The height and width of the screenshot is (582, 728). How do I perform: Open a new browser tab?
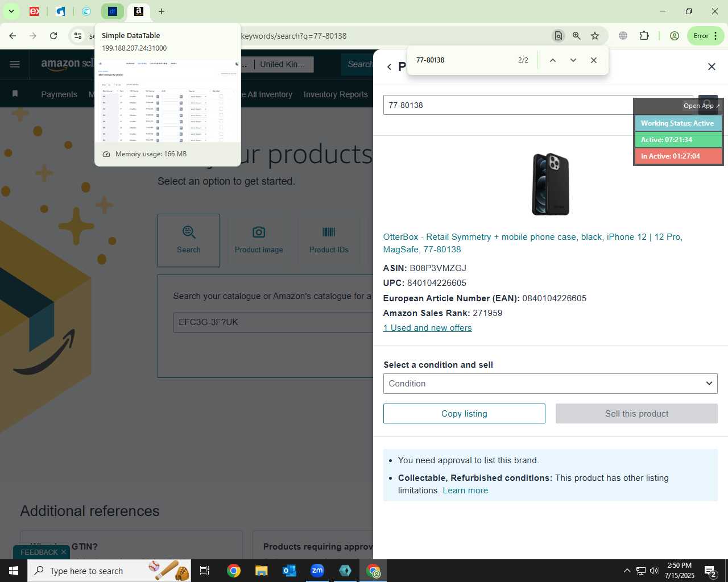[x=162, y=11]
